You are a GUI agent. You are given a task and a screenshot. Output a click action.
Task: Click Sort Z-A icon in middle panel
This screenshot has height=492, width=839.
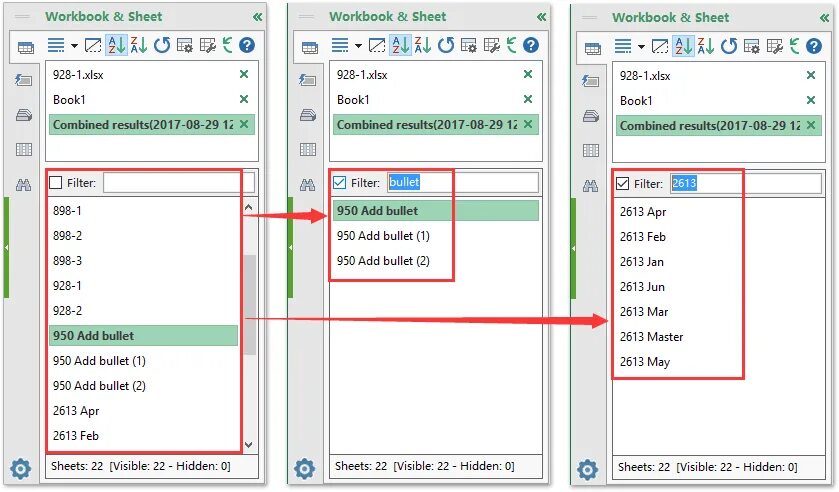tap(423, 45)
